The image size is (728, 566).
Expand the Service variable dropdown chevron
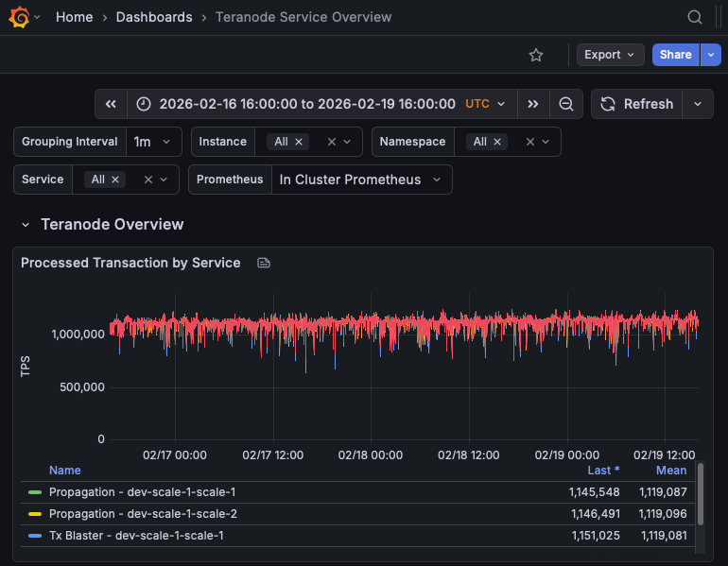164,180
